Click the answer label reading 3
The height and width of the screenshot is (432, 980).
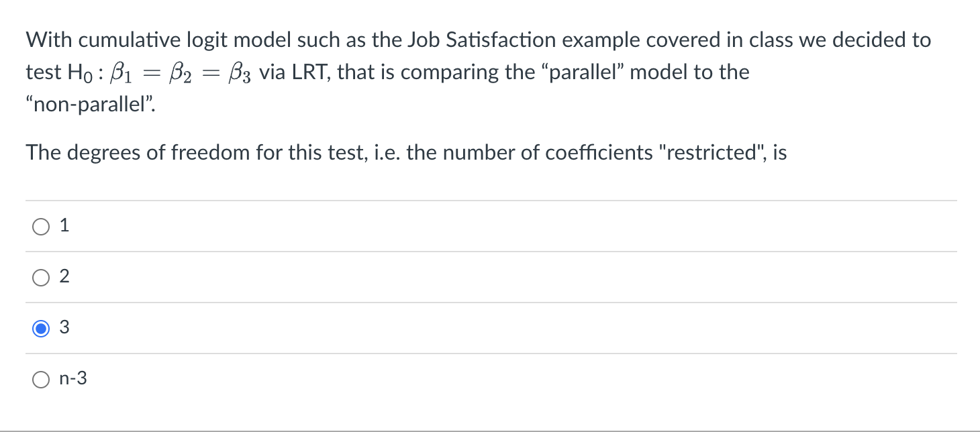[64, 327]
